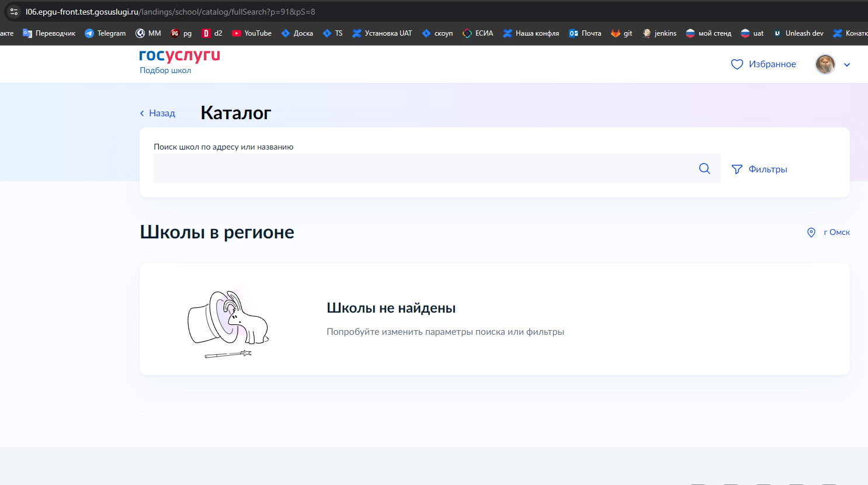Open the Переводчик bookmark
The width and height of the screenshot is (868, 485).
pyautogui.click(x=49, y=33)
